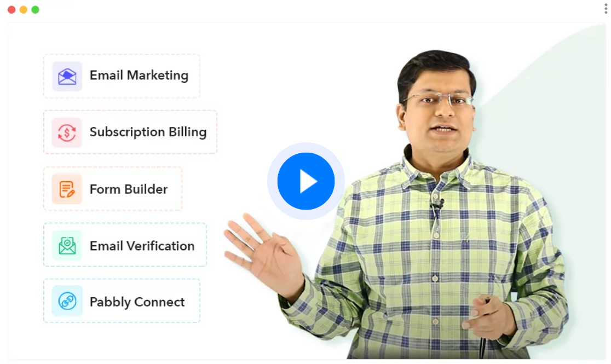Open the Pabbly Connect text label
611x364 pixels.
(x=137, y=302)
